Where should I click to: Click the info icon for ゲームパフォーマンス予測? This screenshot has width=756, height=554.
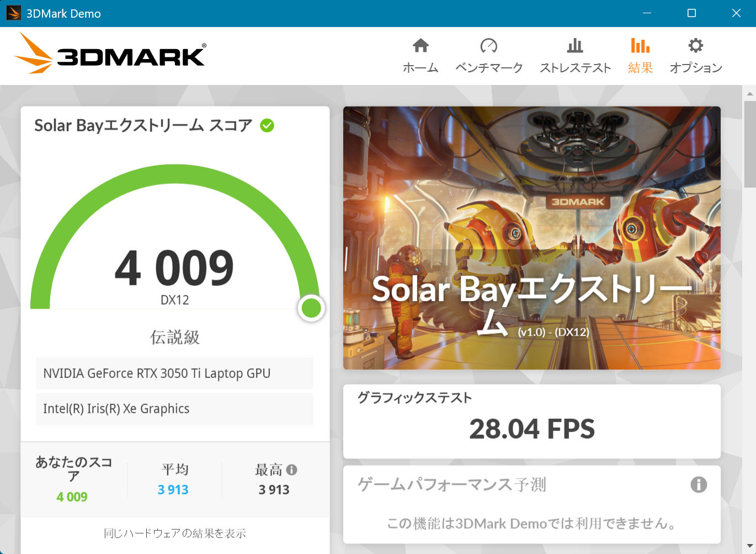pyautogui.click(x=699, y=484)
